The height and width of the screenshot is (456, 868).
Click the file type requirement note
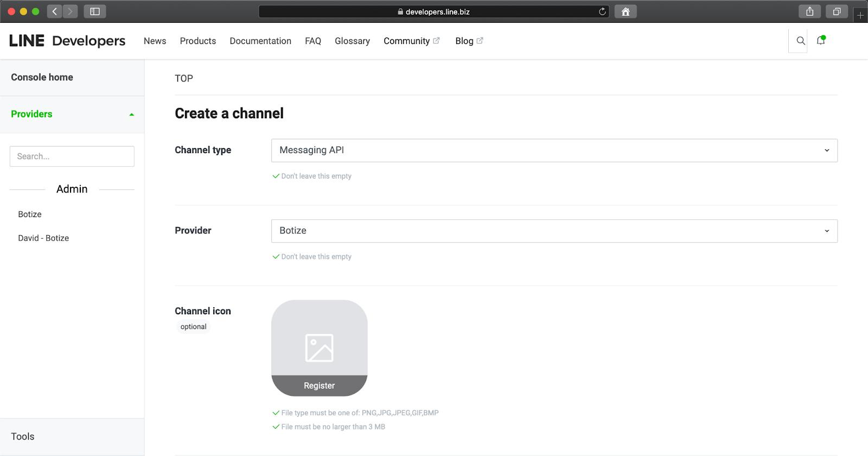click(x=356, y=413)
